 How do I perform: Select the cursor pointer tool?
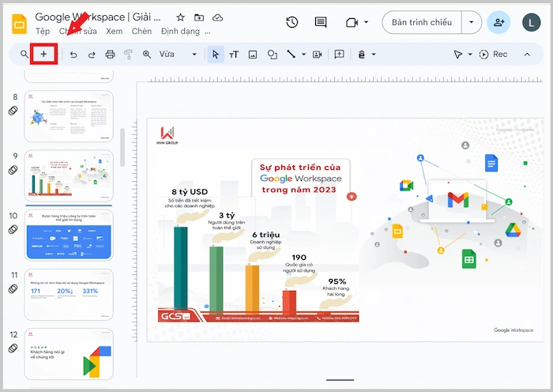point(216,55)
